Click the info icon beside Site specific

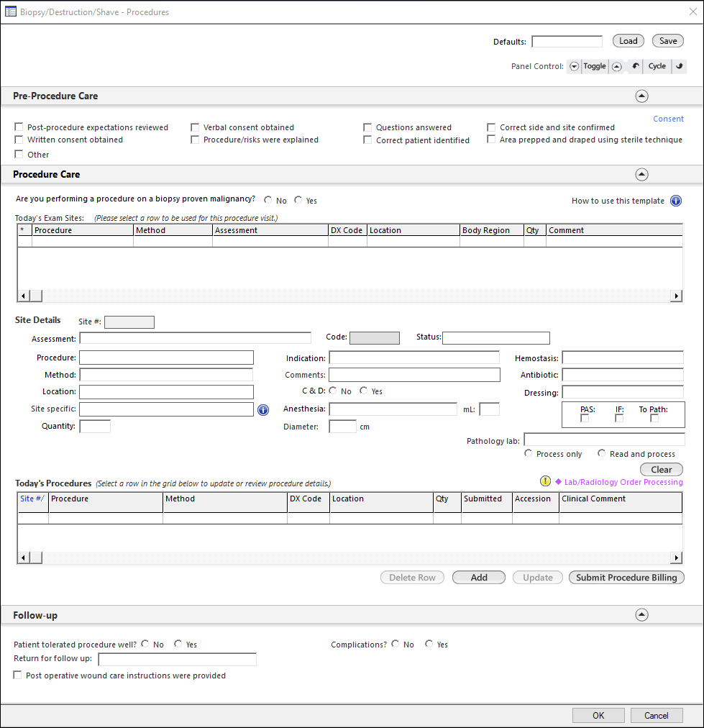click(263, 410)
